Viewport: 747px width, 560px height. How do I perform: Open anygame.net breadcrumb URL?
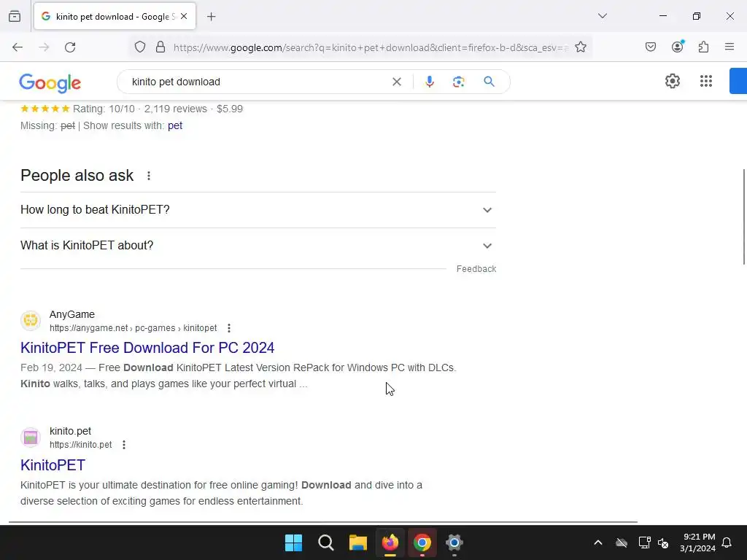133,328
